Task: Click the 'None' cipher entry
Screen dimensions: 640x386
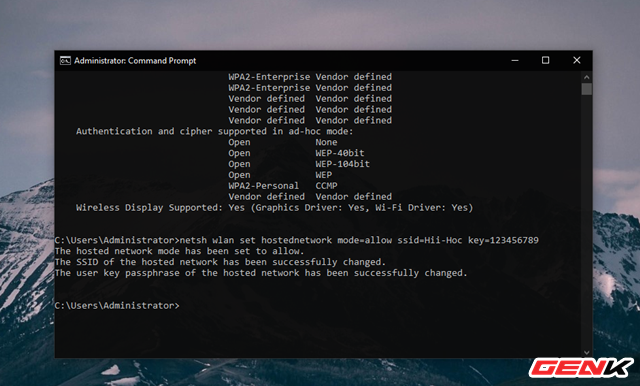Action: [326, 142]
